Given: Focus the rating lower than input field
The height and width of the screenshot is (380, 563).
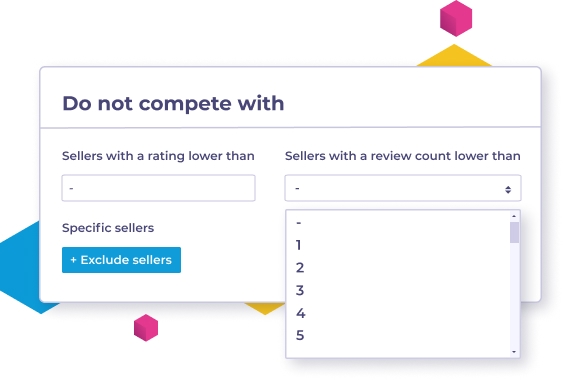Looking at the screenshot, I should (158, 188).
